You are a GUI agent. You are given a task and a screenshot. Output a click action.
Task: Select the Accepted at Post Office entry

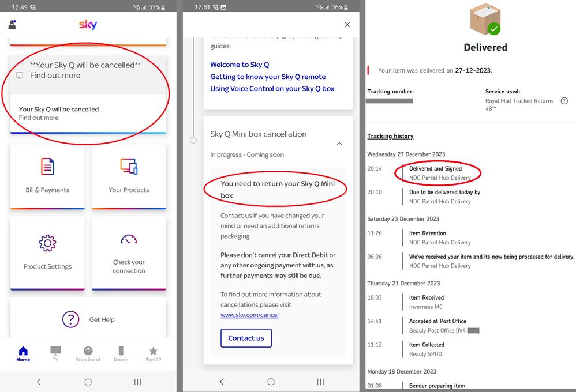coord(444,326)
